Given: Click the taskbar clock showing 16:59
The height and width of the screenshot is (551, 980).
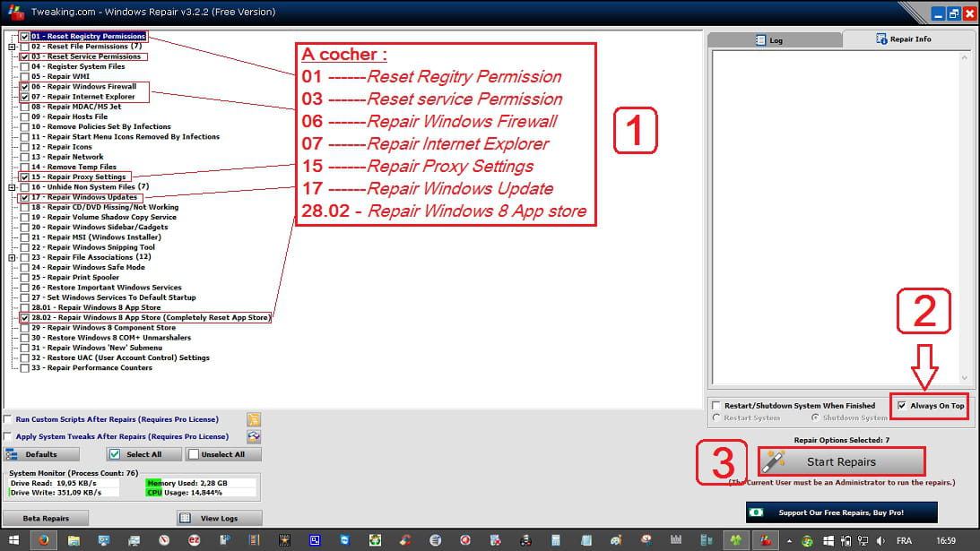Looking at the screenshot, I should tap(946, 541).
